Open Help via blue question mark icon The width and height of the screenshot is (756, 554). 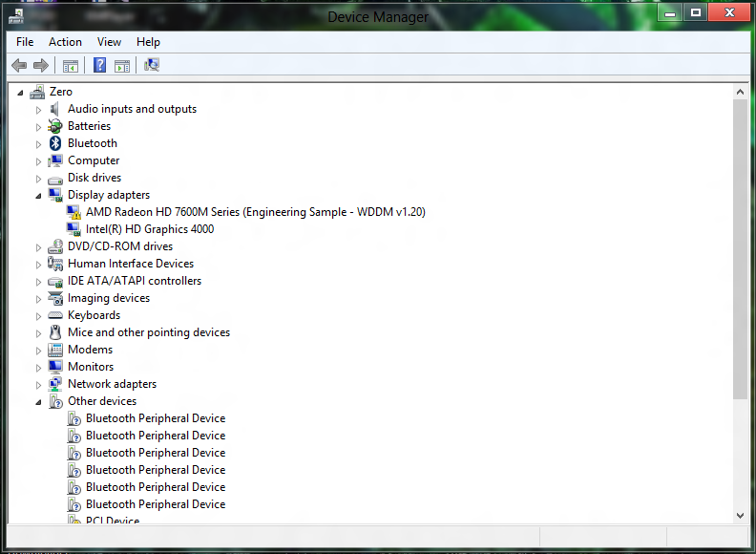[x=100, y=65]
